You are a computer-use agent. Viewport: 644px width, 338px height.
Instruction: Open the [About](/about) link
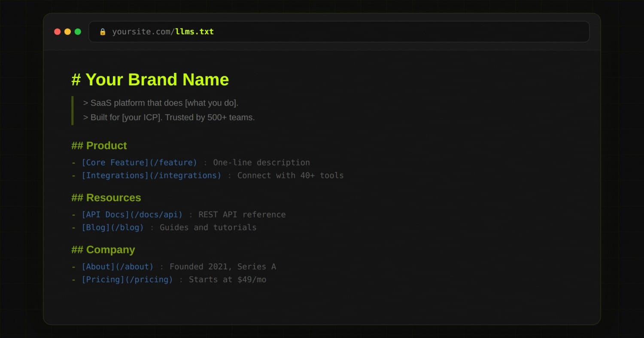[117, 267]
